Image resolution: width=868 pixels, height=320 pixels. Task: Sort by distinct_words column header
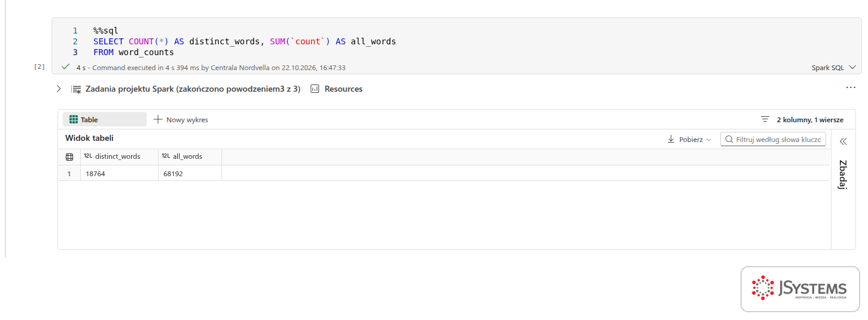(119, 156)
